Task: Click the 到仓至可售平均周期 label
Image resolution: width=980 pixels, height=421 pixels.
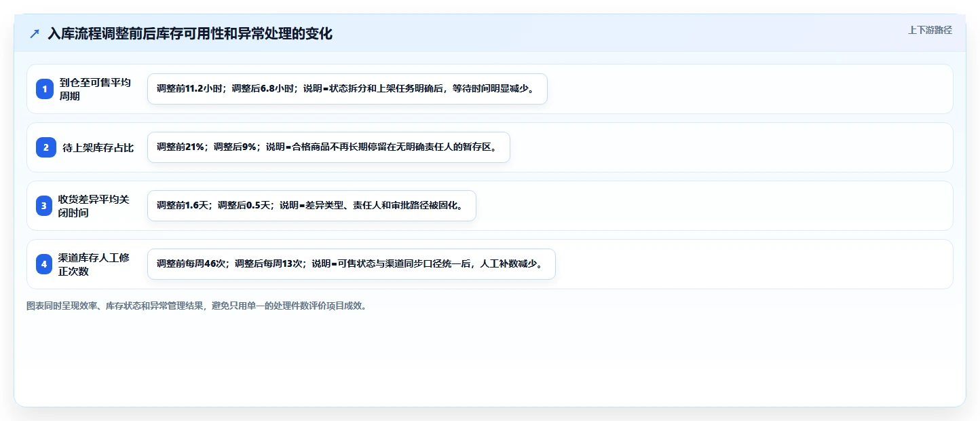Action: (95, 89)
